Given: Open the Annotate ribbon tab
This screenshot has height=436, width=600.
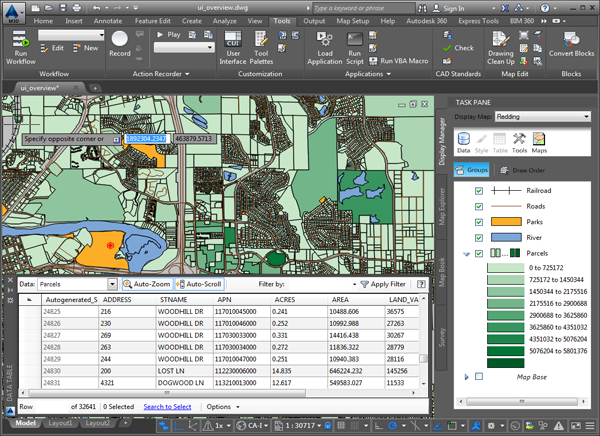Looking at the screenshot, I should 107,20.
